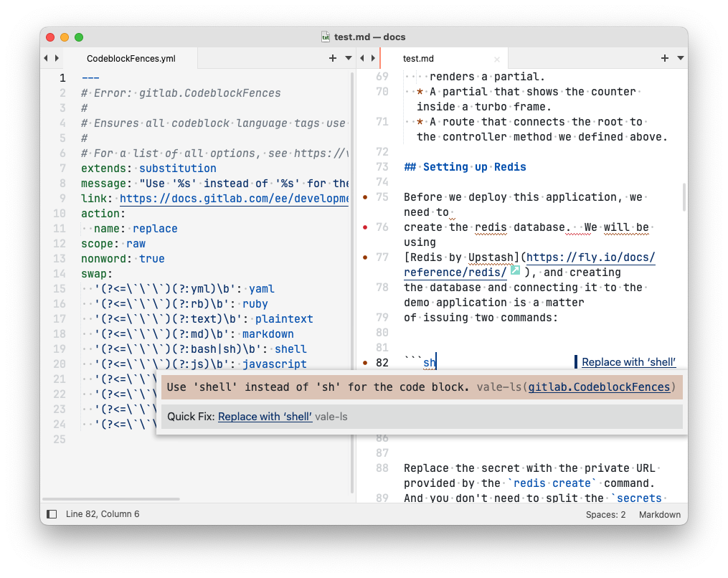
Task: Click the back navigation arrow in left pane
Action: click(44, 58)
